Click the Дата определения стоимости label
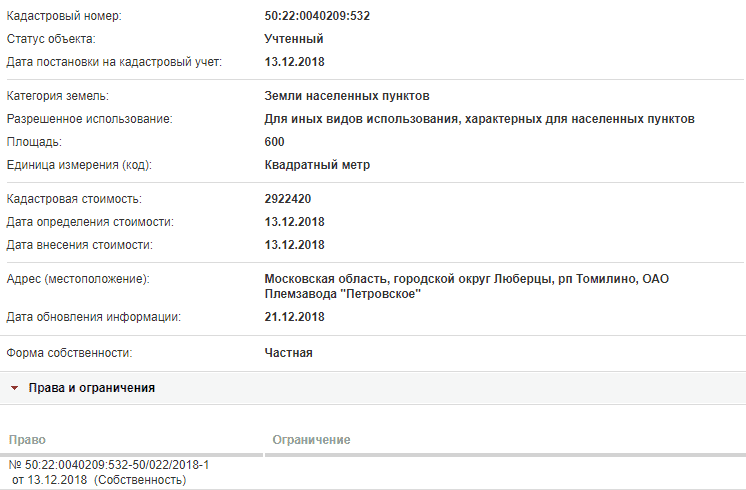The width and height of the screenshot is (746, 490). (x=90, y=222)
